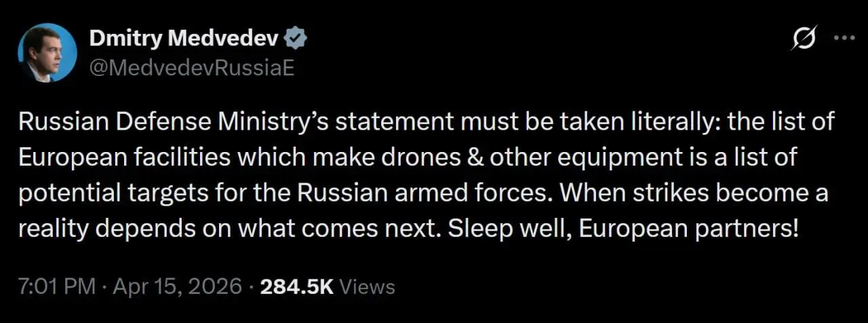The height and width of the screenshot is (323, 868).
Task: Click the Views label
Action: tap(367, 286)
